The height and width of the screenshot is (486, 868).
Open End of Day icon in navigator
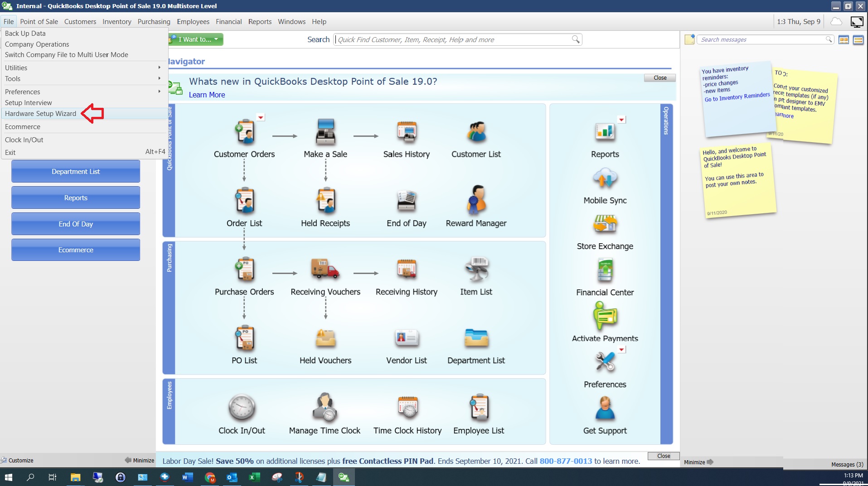[x=407, y=201]
